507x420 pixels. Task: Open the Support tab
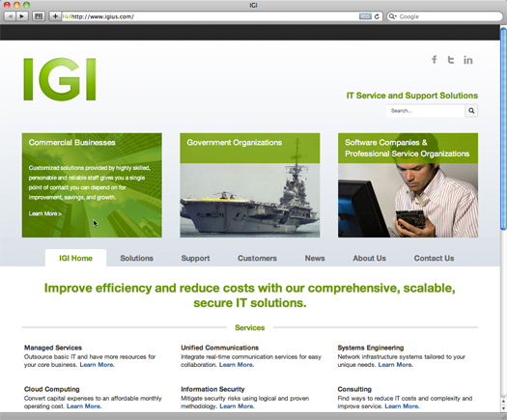[195, 258]
